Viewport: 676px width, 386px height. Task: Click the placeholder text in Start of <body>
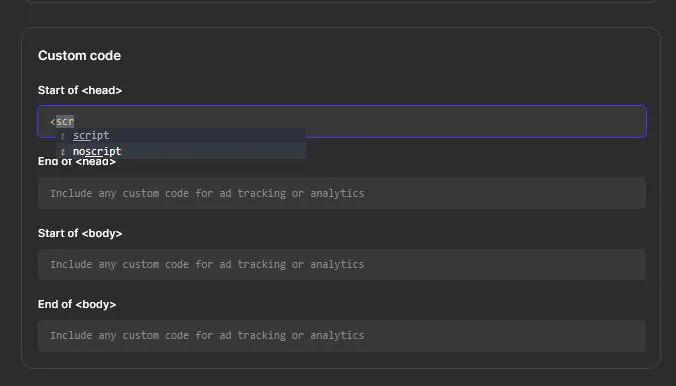(207, 264)
